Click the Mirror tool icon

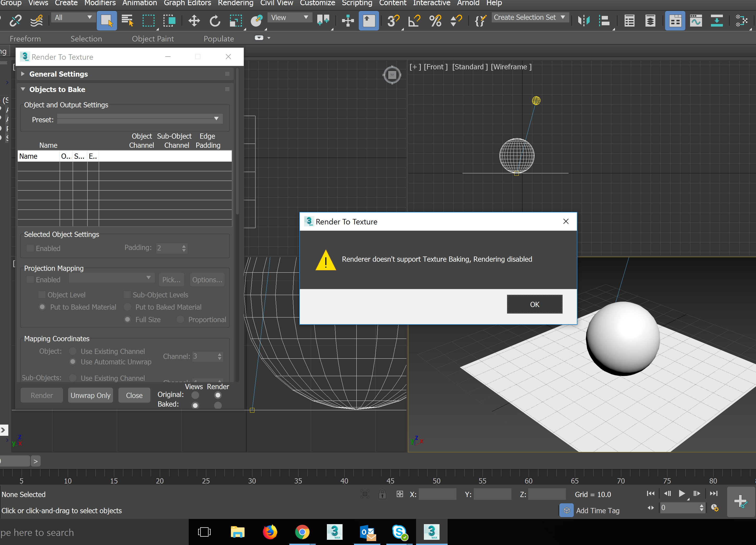point(583,21)
